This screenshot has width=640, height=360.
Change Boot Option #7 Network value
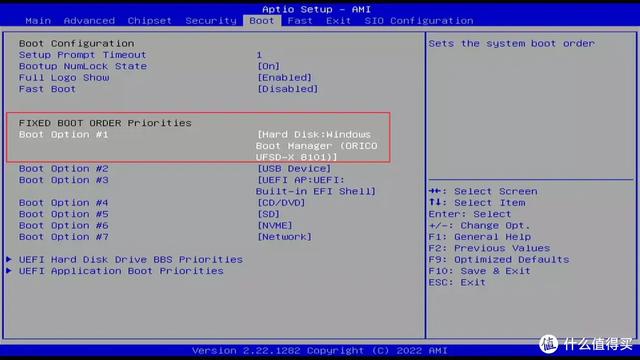284,237
